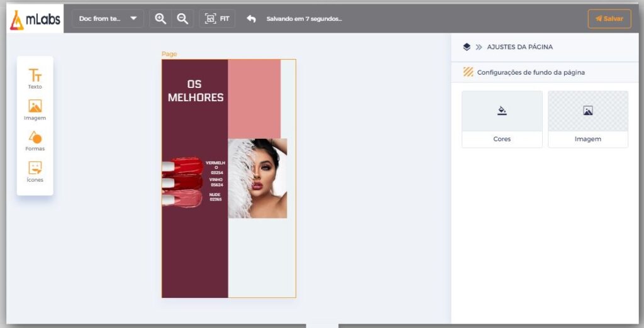Viewport: 644px width, 328px height.
Task: Select the woman with feather photo
Action: (257, 178)
